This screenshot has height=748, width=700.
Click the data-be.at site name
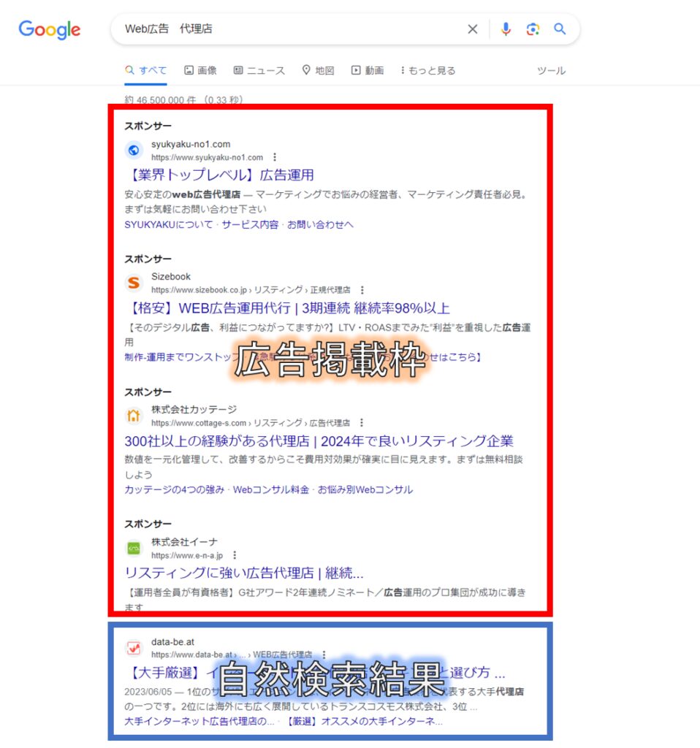coord(172,642)
